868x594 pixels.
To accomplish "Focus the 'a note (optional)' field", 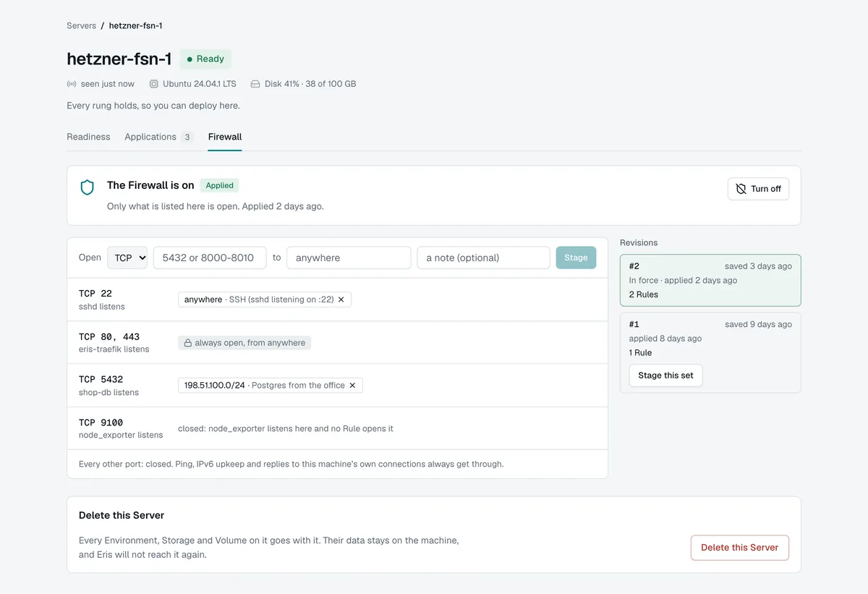I will [x=483, y=258].
